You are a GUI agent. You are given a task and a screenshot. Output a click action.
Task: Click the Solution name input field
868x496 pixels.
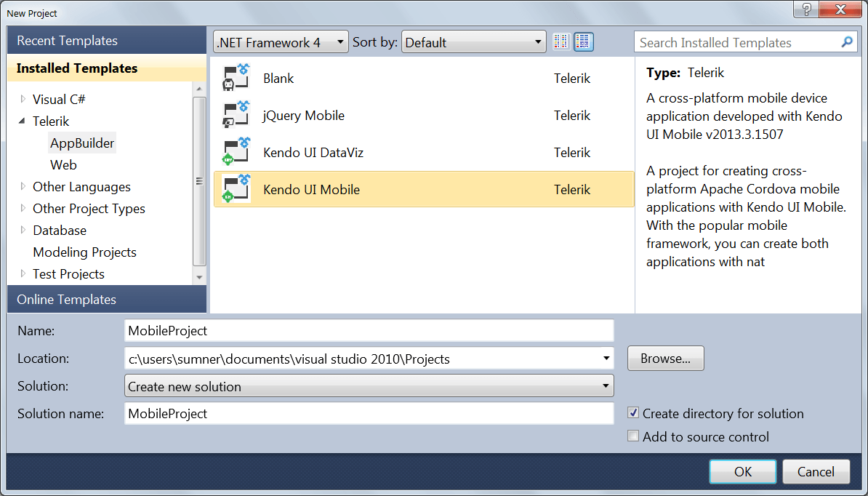[369, 414]
